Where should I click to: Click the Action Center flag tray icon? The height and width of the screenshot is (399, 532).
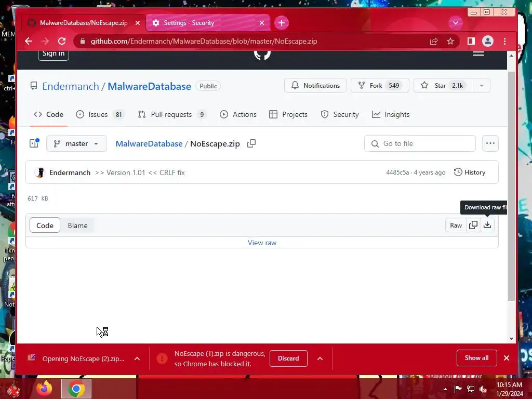[458, 389]
